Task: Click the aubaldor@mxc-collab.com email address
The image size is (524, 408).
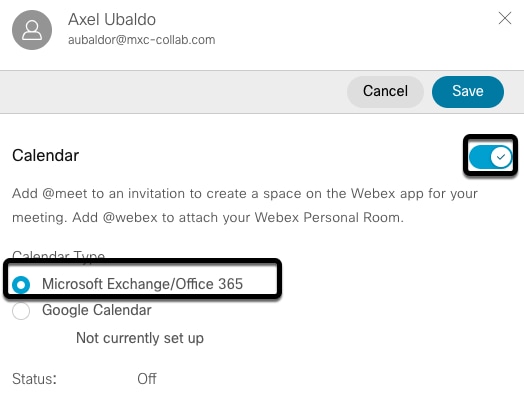Action: point(142,40)
